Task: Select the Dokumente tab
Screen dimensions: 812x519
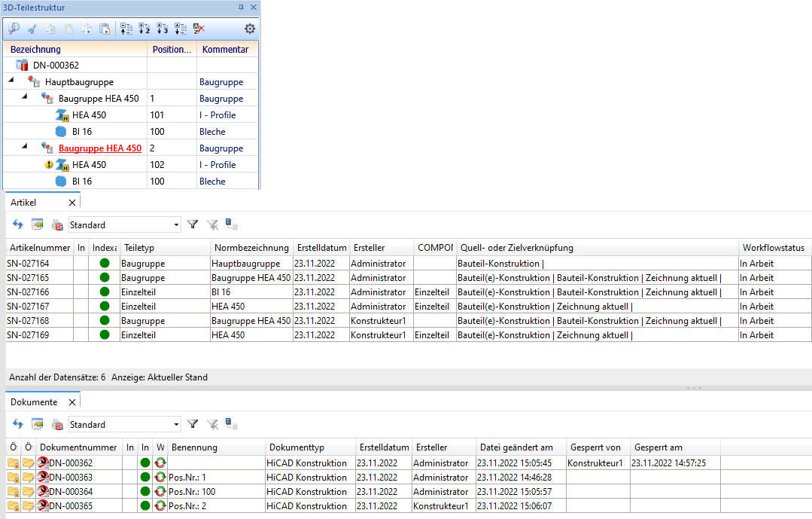Action: [x=33, y=402]
